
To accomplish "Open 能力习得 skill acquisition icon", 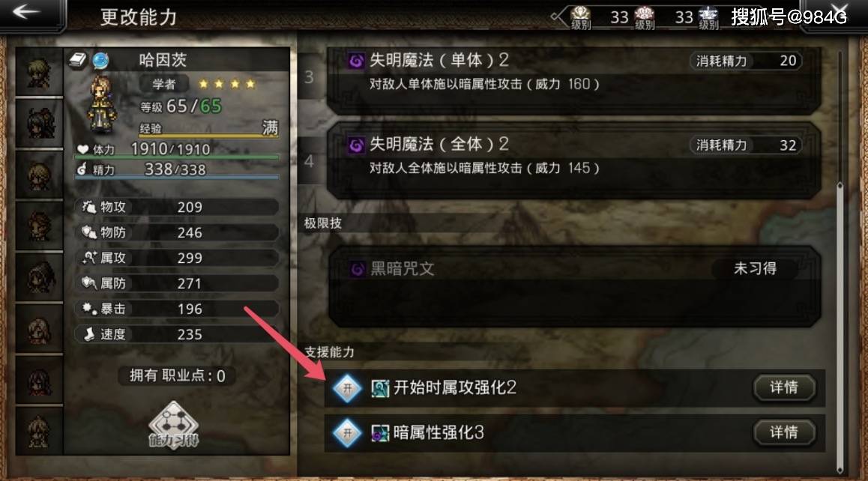I will (x=173, y=425).
